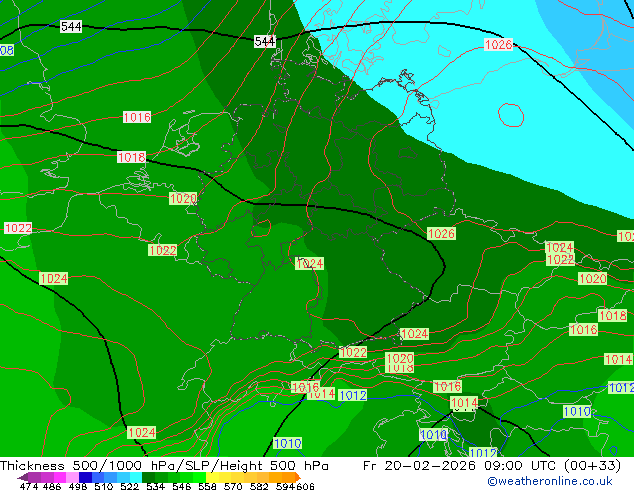Viewport: 634px width, 490px height.
Task: Click the 544 height label near the left edge
Action: (x=71, y=27)
